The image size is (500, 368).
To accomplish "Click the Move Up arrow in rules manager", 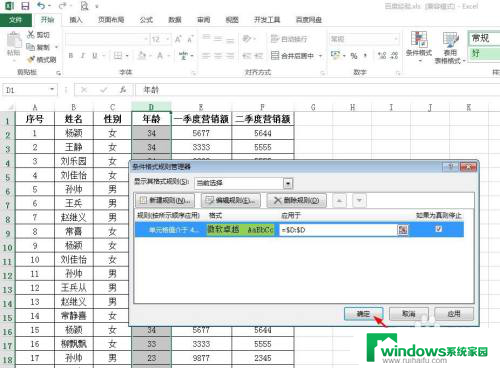I will coord(340,201).
